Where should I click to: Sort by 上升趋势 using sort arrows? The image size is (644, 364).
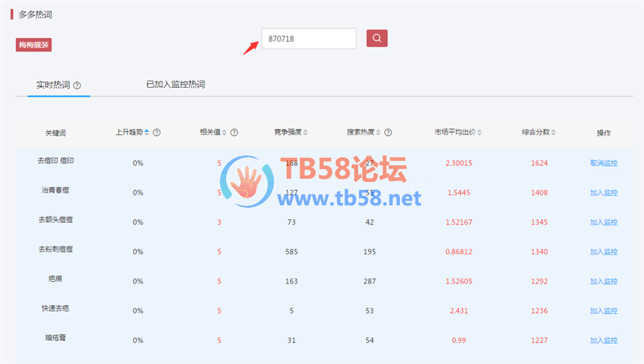click(147, 132)
